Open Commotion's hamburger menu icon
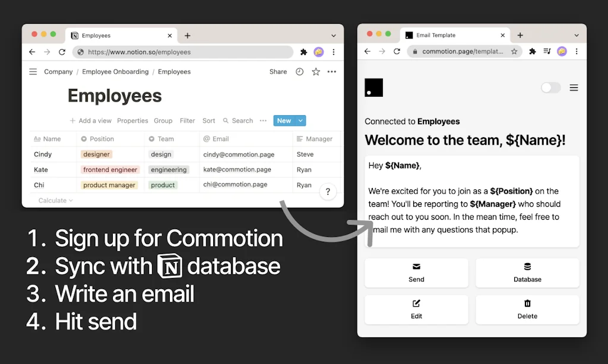This screenshot has width=608, height=364. (574, 87)
